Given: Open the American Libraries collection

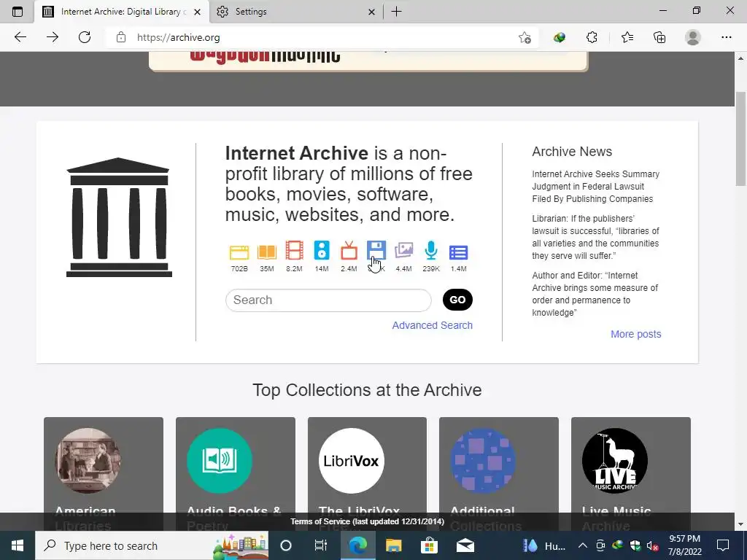Looking at the screenshot, I should (x=104, y=474).
